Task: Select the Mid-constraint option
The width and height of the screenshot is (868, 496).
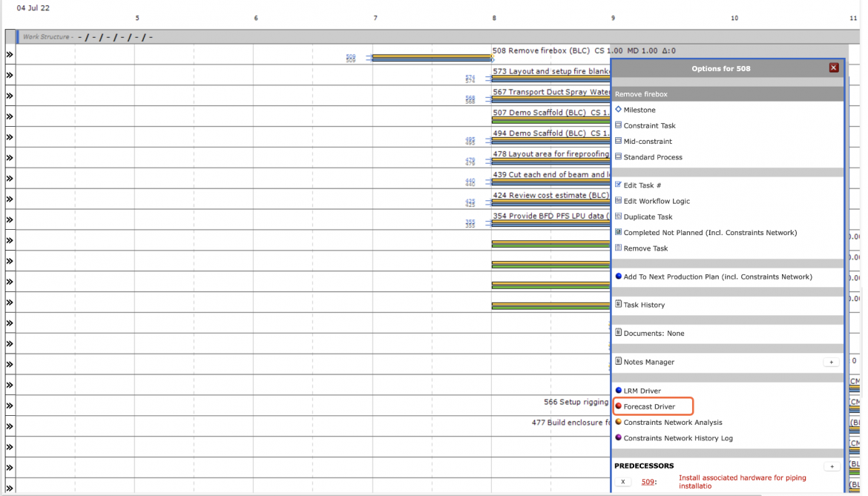Action: (x=648, y=141)
